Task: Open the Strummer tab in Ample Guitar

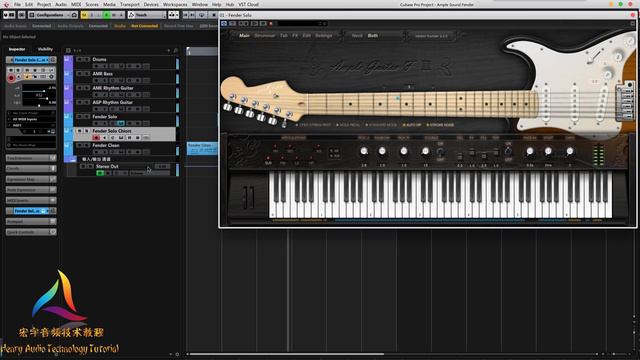Action: coord(264,36)
